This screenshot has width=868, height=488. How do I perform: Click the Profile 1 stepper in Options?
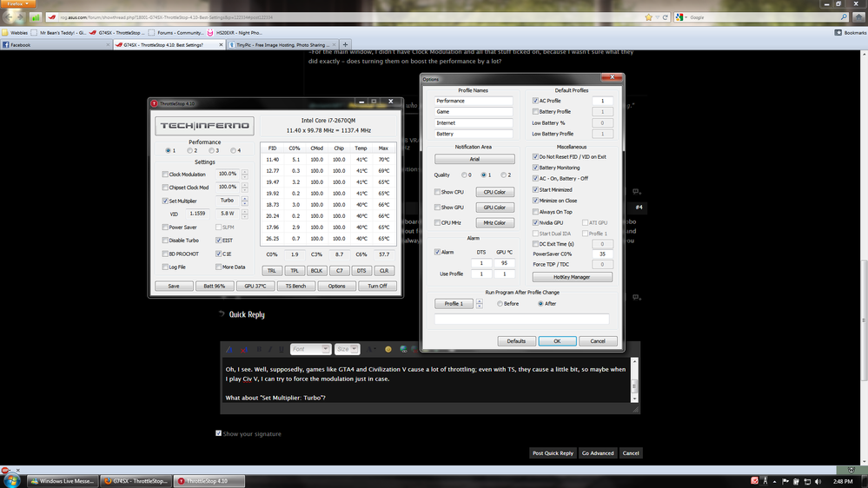[x=480, y=304]
